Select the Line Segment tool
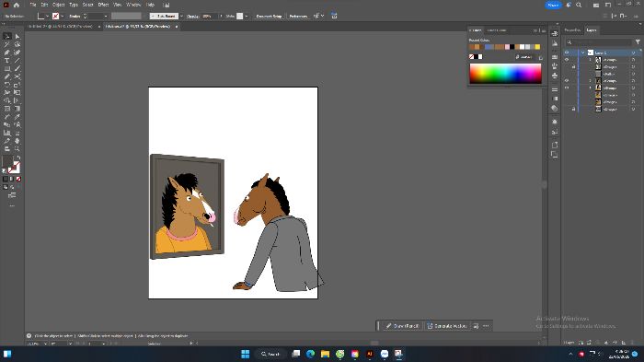 pos(17,61)
